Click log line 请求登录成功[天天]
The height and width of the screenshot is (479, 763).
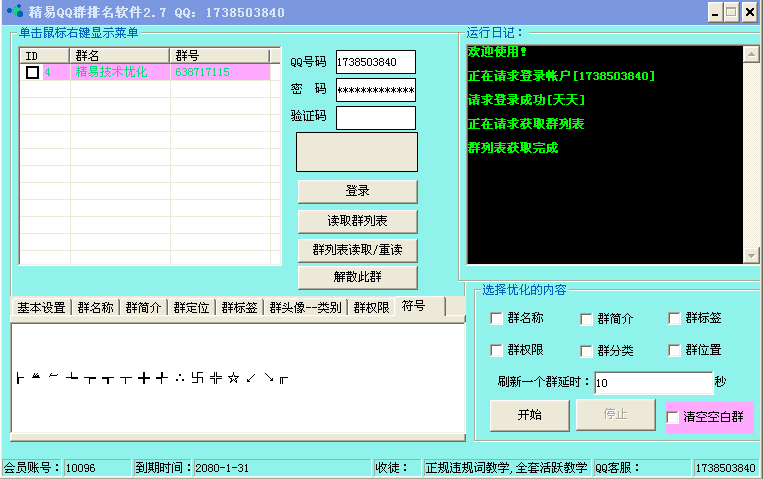526,100
